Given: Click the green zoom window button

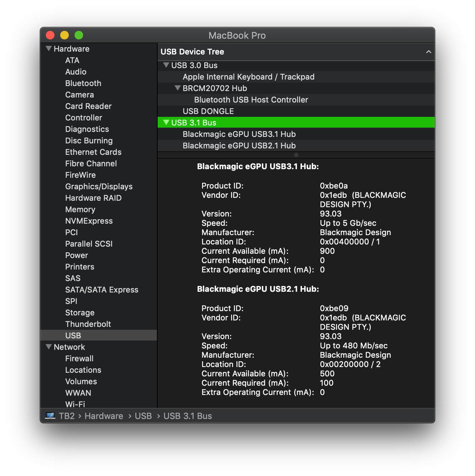Looking at the screenshot, I should [79, 35].
